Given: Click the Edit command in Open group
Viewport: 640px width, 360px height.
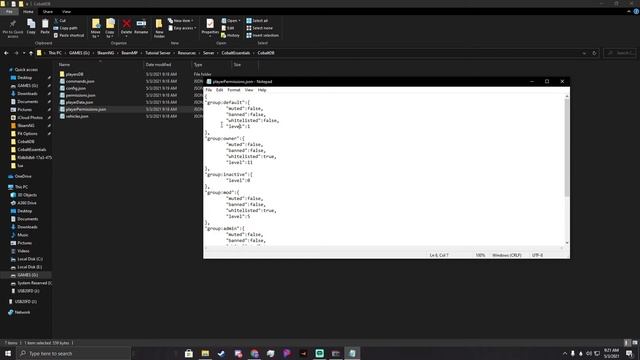Looking at the screenshot, I should point(228,28).
